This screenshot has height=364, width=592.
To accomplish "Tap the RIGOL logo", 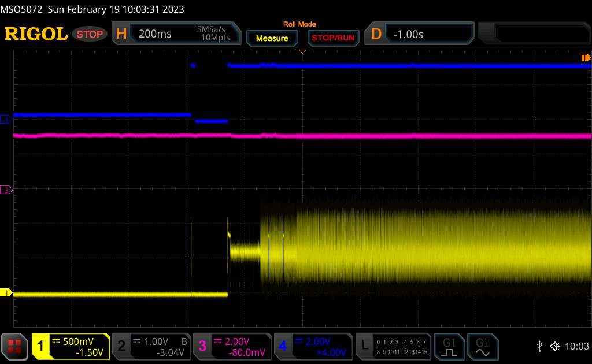I will pyautogui.click(x=36, y=34).
